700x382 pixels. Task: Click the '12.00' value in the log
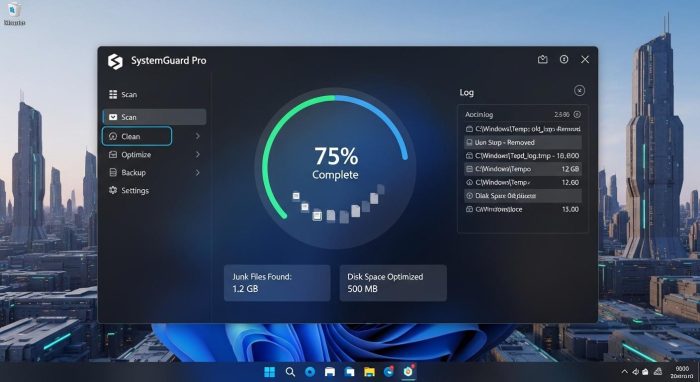coord(570,183)
